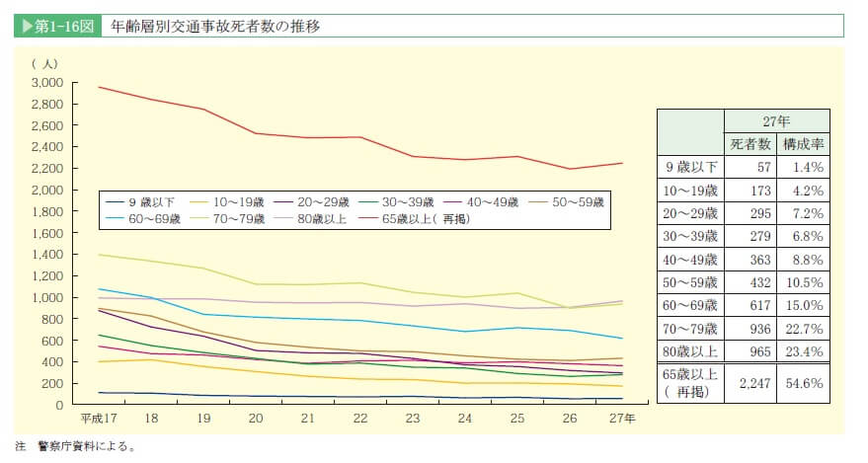Select the table cell value 617

point(760,305)
